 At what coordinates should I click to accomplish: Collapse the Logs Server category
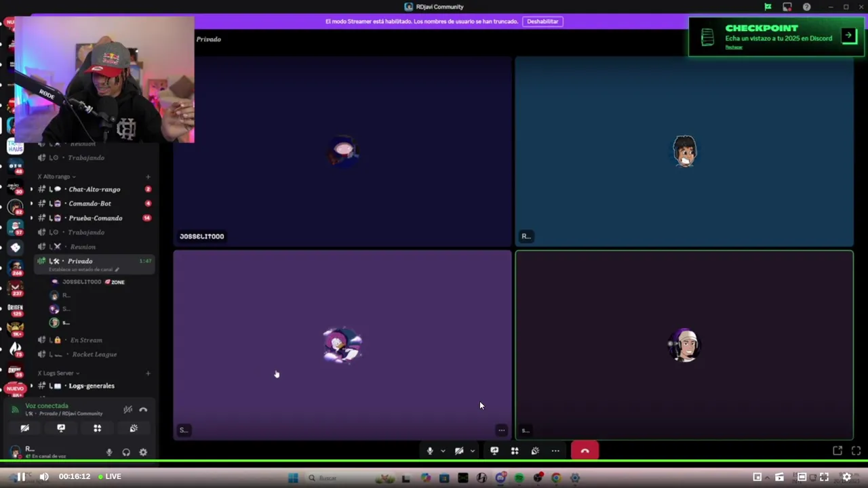pos(58,373)
